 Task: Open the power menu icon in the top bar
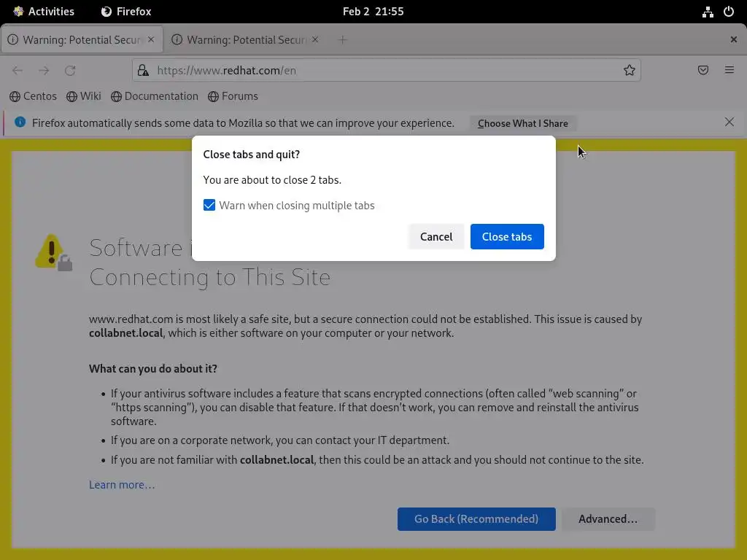(729, 12)
